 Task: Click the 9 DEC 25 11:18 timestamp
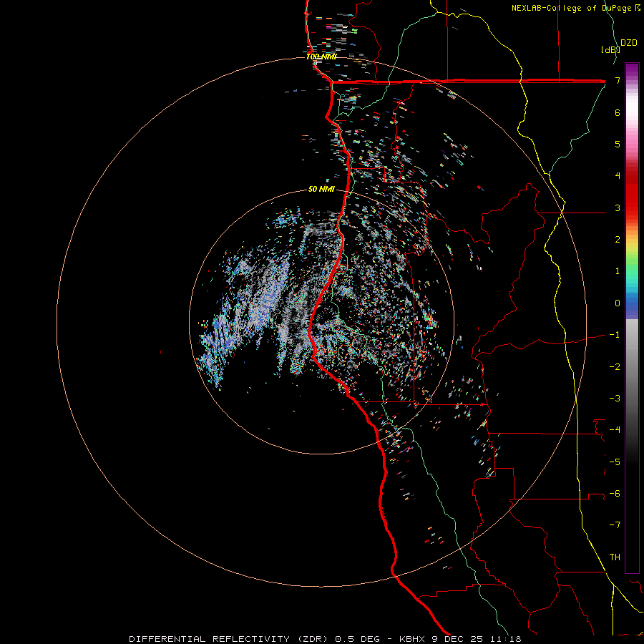tap(475, 639)
